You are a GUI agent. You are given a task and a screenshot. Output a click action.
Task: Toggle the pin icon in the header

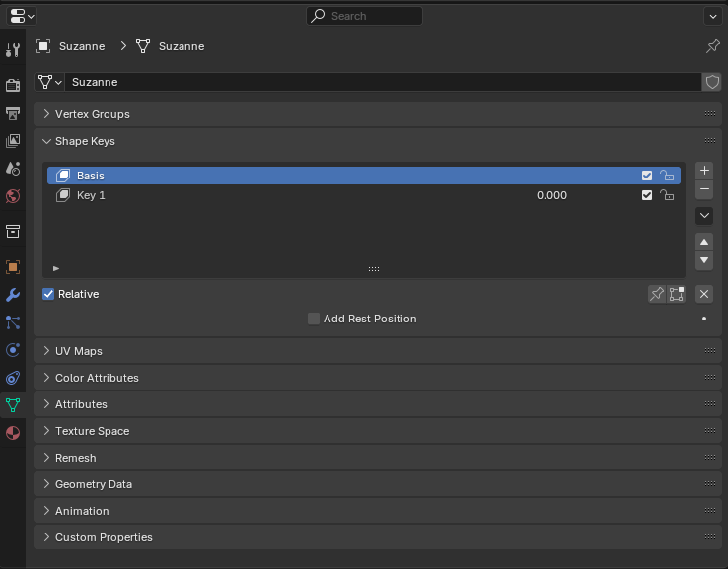click(712, 46)
